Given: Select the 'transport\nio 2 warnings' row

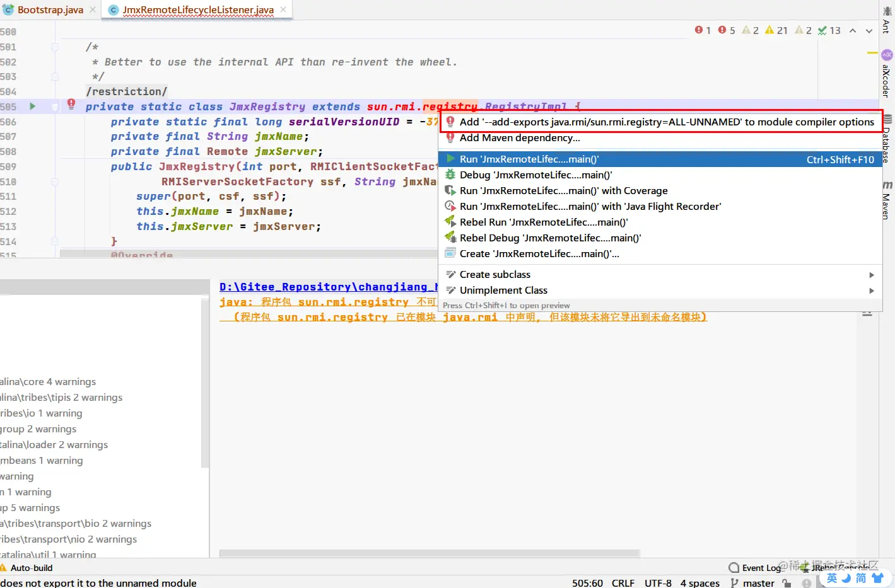Looking at the screenshot, I should click(x=68, y=539).
